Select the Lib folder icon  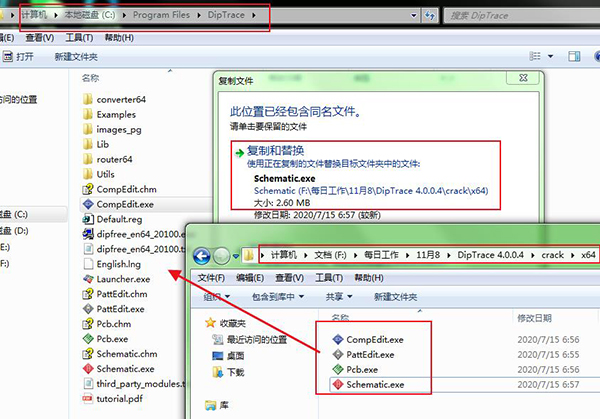click(x=88, y=144)
